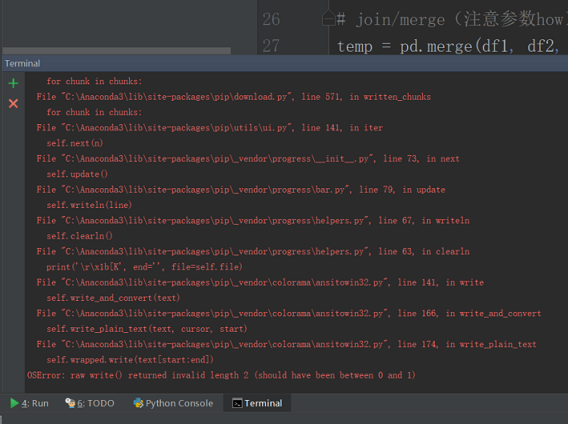Click progress\__init__.py line 73 traceback entry
568x424 pixels.
[248, 158]
